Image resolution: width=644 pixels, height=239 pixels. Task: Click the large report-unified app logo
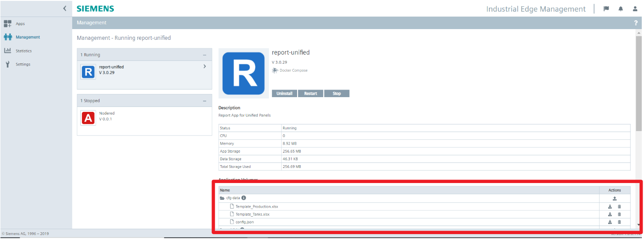coord(243,73)
